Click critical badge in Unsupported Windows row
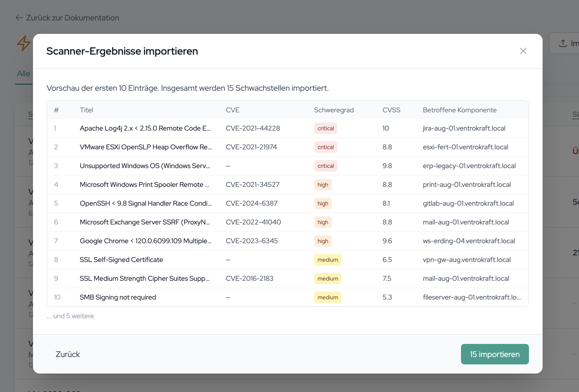The image size is (579, 392). point(326,166)
